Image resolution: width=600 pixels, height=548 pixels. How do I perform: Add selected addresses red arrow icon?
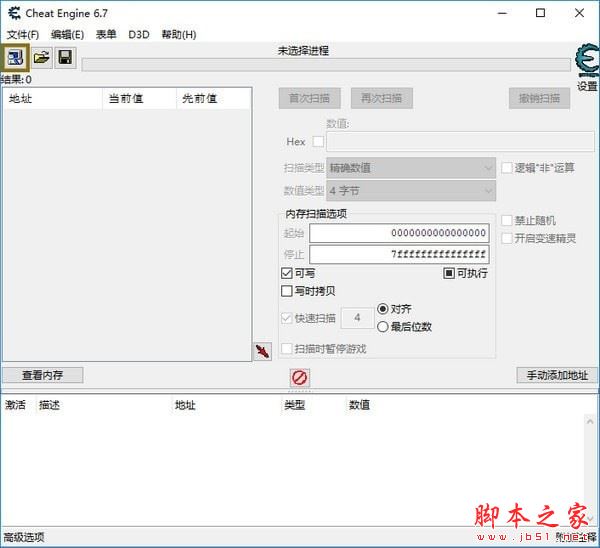coord(262,351)
